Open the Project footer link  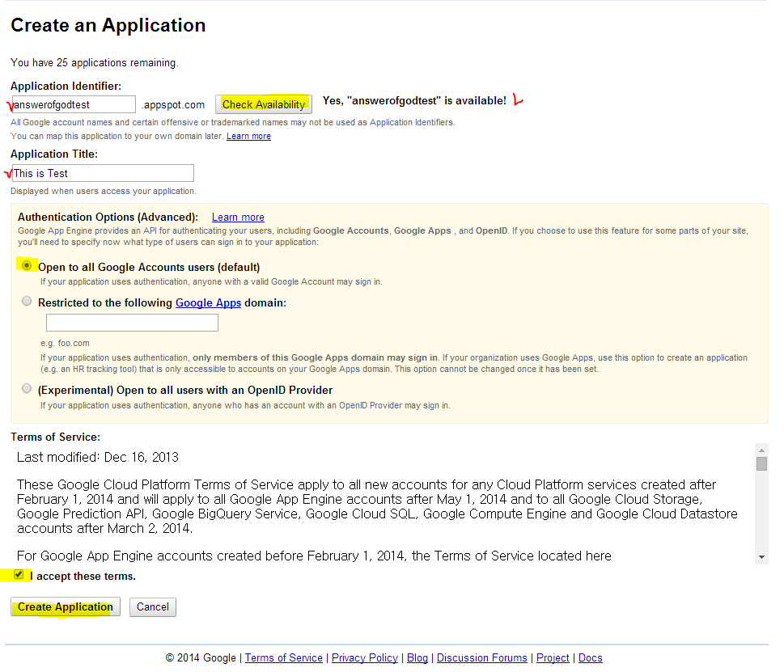click(553, 658)
